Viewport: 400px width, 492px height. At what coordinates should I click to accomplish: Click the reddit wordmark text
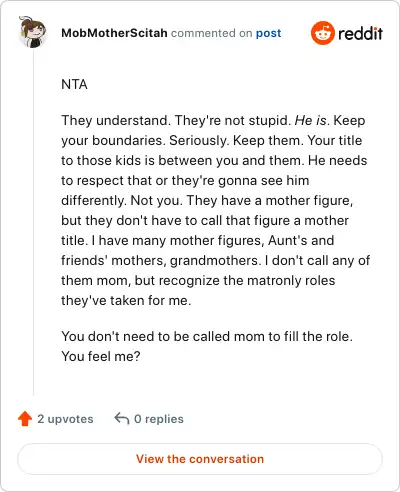click(360, 34)
